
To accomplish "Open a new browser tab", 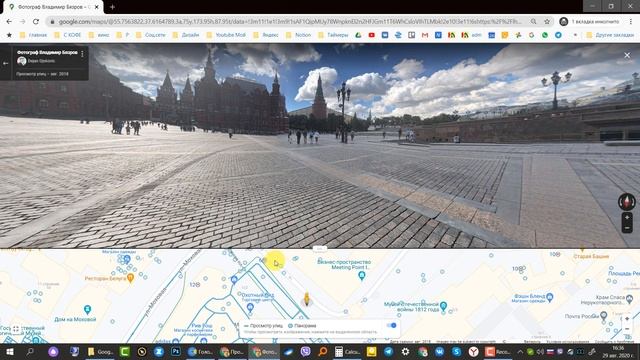I will 112,7.
